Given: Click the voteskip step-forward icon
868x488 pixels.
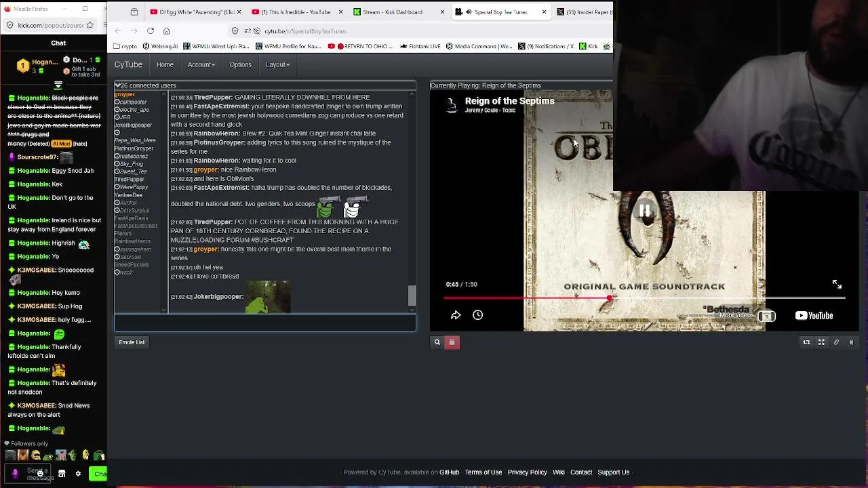Looking at the screenshot, I should (851, 342).
